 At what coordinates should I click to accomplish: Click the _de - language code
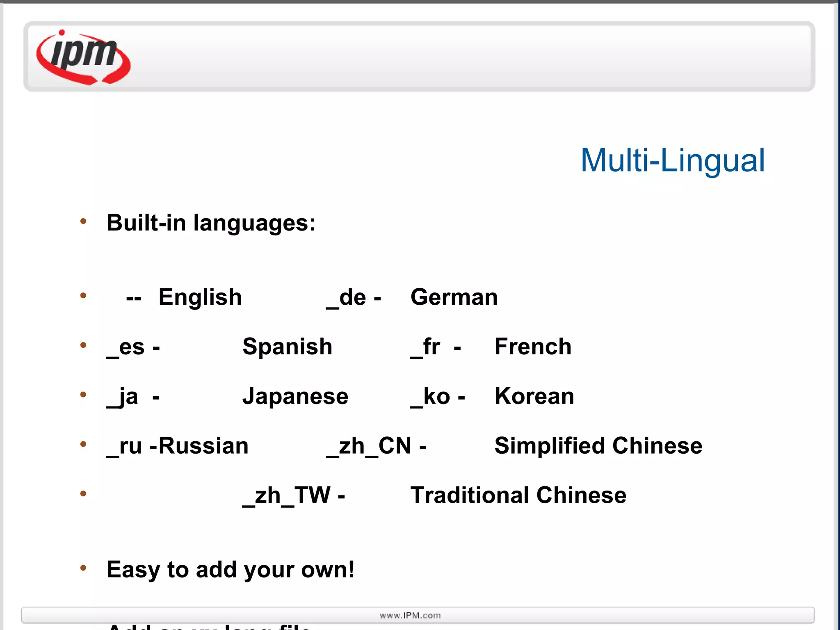354,298
